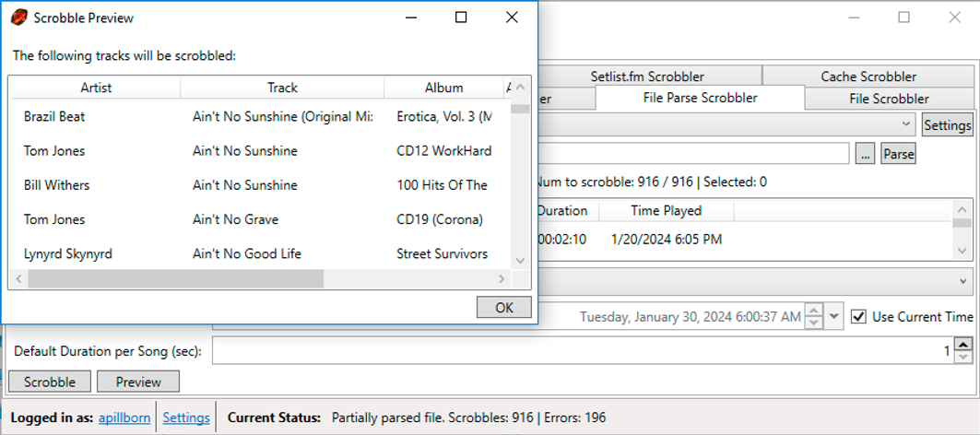Click the Scrobble button
This screenshot has height=435, width=980.
click(50, 382)
